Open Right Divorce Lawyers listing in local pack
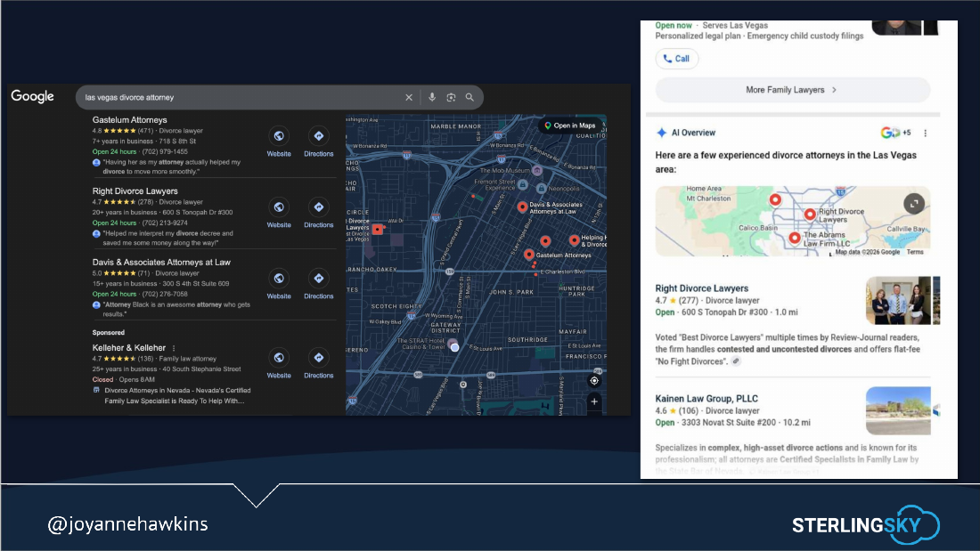 pyautogui.click(x=135, y=191)
